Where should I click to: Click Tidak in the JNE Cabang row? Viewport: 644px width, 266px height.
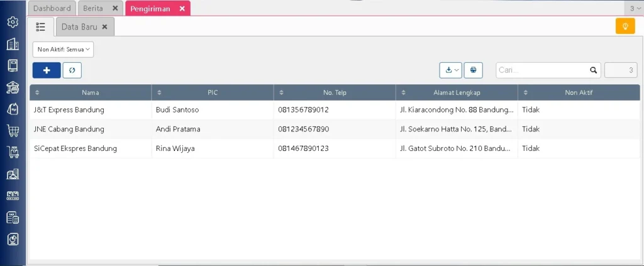pos(530,130)
